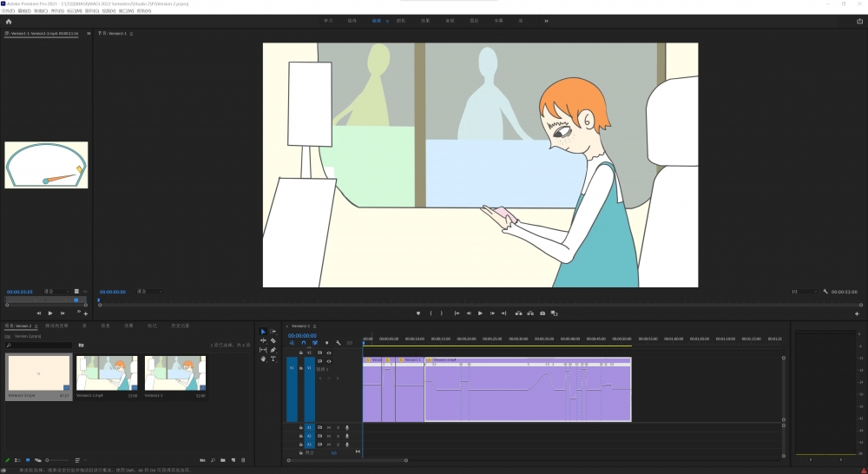The image size is (868, 474).
Task: Add Marker in Program Monitor transport
Action: (418, 313)
